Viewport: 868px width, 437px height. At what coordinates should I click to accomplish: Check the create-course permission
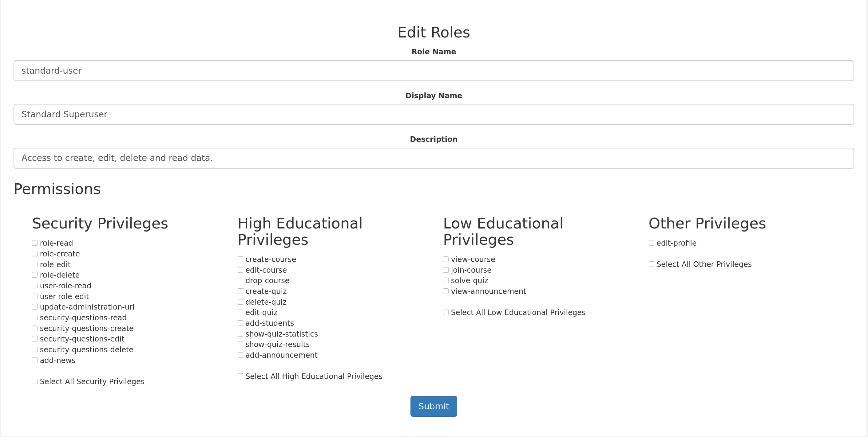[240, 259]
